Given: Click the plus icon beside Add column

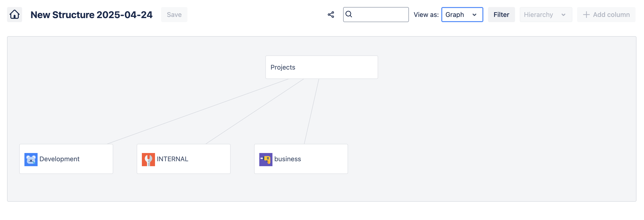Looking at the screenshot, I should pos(586,15).
